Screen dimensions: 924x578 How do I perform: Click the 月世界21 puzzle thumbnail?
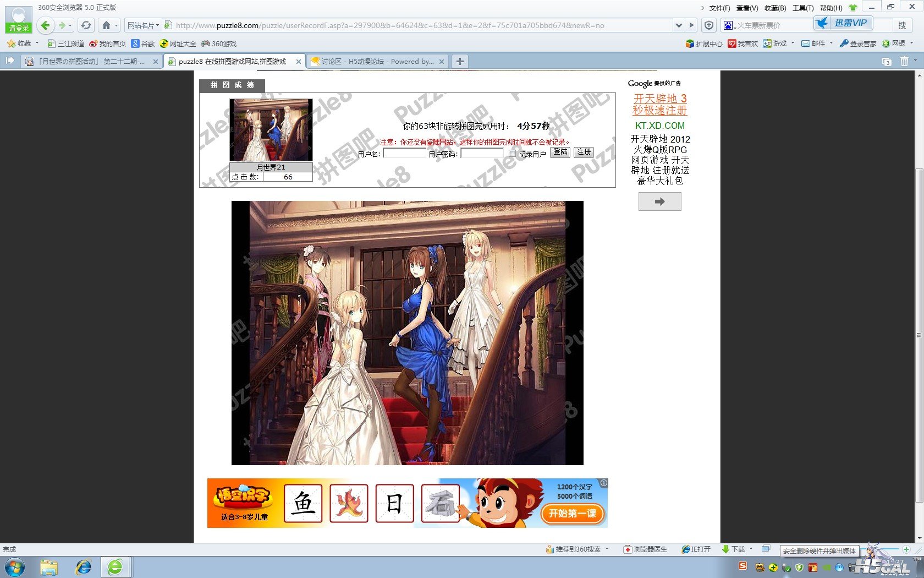(271, 130)
